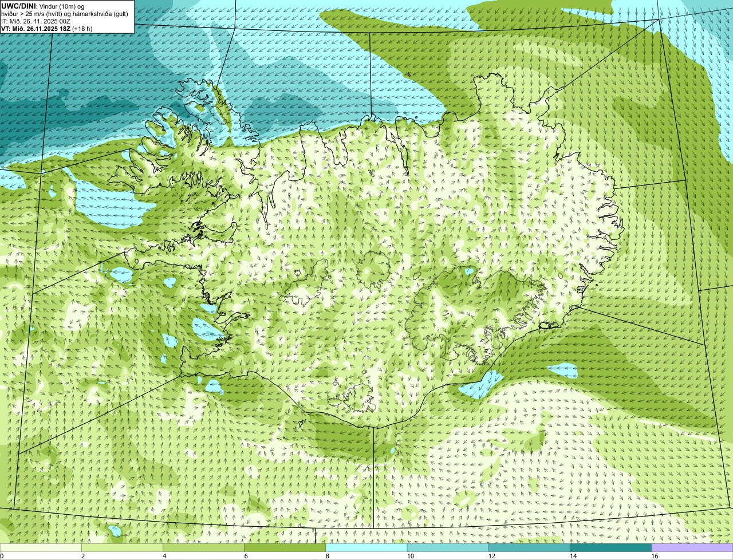The width and height of the screenshot is (733, 560).
Task: Click the '8' label on the color scale
Action: pyautogui.click(x=327, y=556)
